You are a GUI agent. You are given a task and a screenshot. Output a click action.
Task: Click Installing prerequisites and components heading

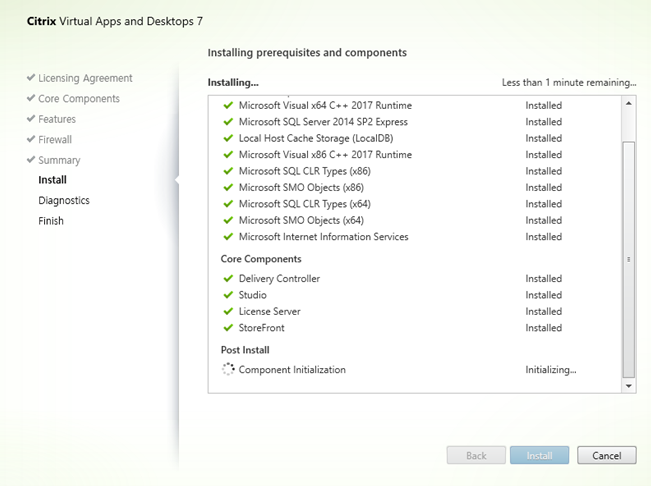point(307,53)
